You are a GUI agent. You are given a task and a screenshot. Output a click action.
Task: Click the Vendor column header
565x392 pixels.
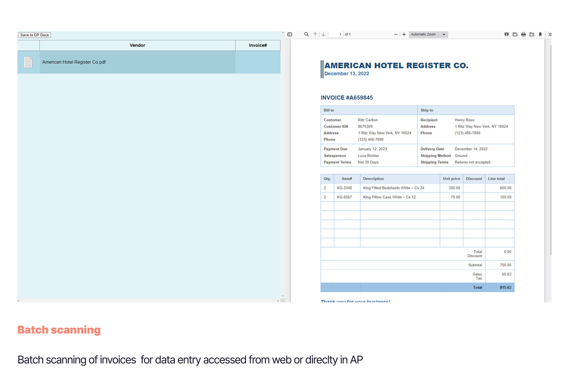click(137, 45)
